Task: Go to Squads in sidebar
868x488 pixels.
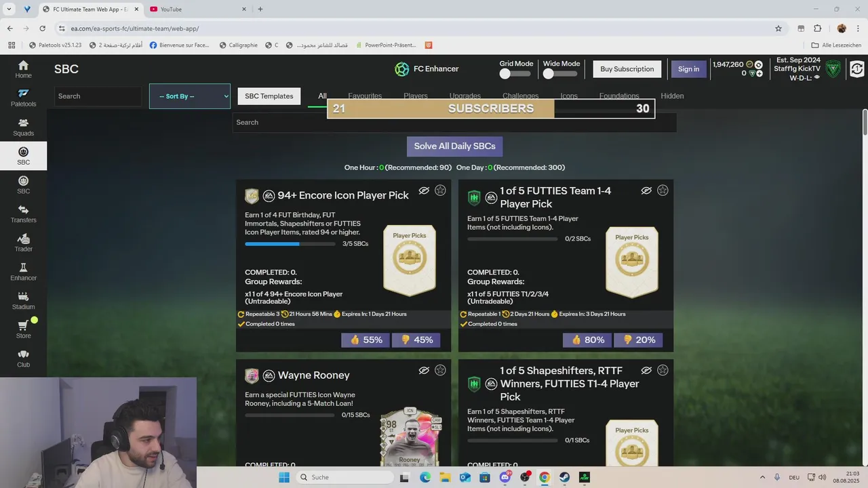Action: click(x=23, y=127)
